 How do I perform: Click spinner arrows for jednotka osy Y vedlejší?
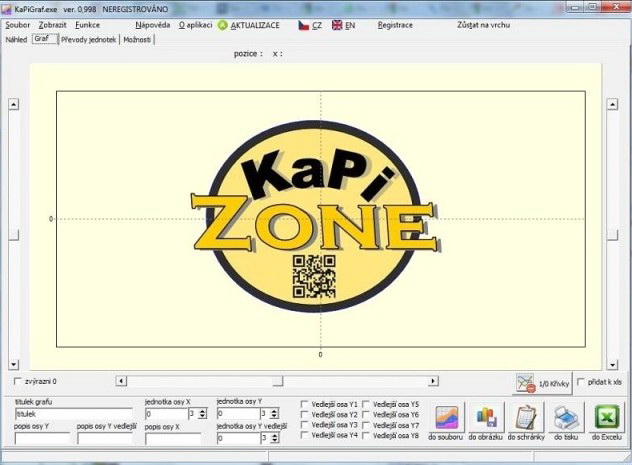[x=274, y=438]
